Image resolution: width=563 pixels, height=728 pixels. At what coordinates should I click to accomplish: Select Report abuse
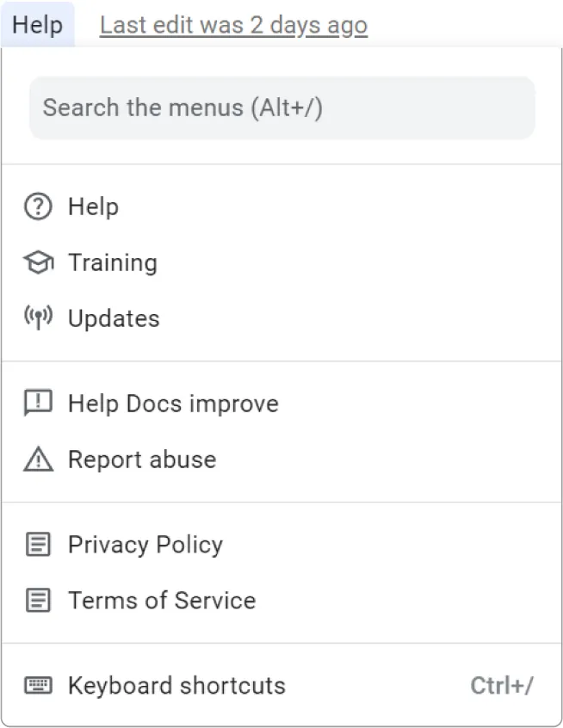tap(142, 459)
